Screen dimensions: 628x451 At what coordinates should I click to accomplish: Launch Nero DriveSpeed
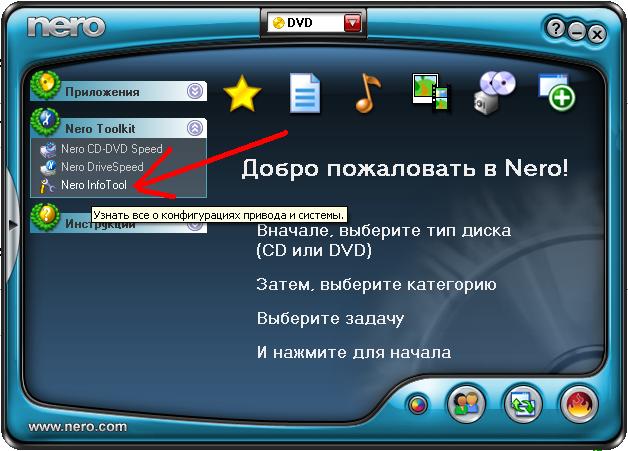click(x=102, y=167)
